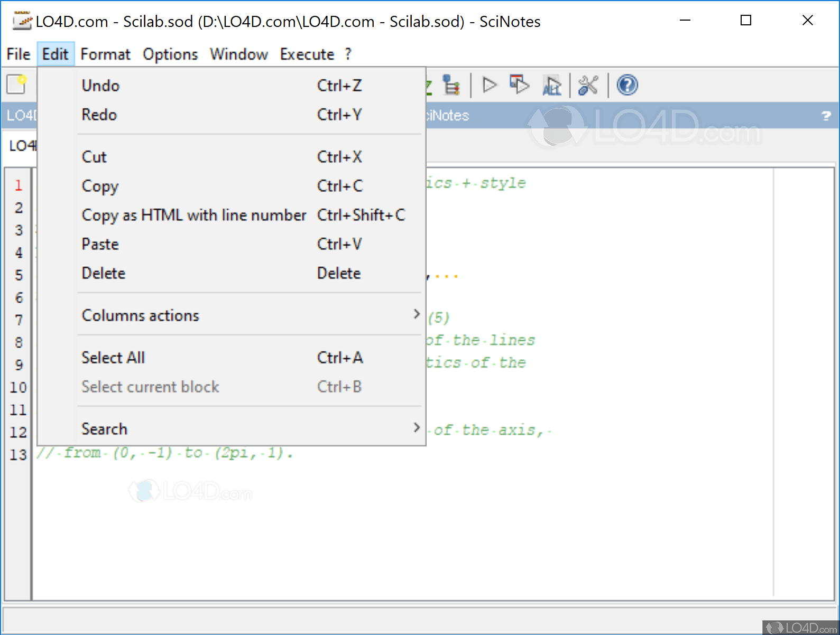Click the LO4D document tab
This screenshot has height=635, width=840.
click(x=22, y=146)
